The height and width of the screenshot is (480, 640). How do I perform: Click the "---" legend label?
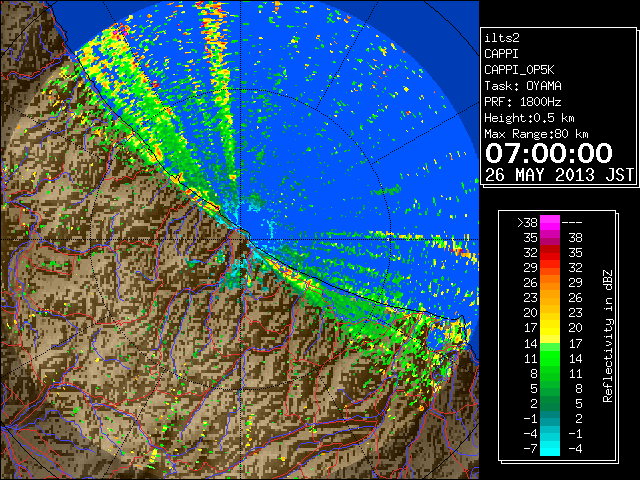pyautogui.click(x=572, y=223)
